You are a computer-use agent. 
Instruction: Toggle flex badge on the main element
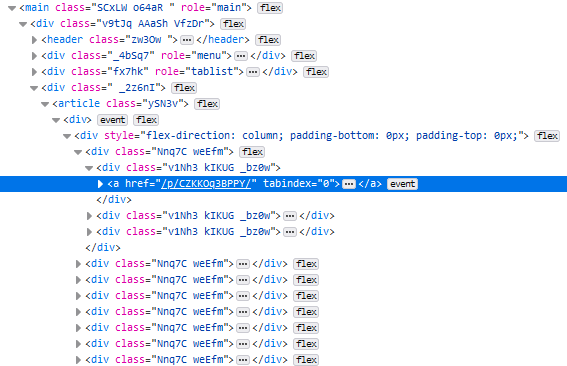pos(270,8)
